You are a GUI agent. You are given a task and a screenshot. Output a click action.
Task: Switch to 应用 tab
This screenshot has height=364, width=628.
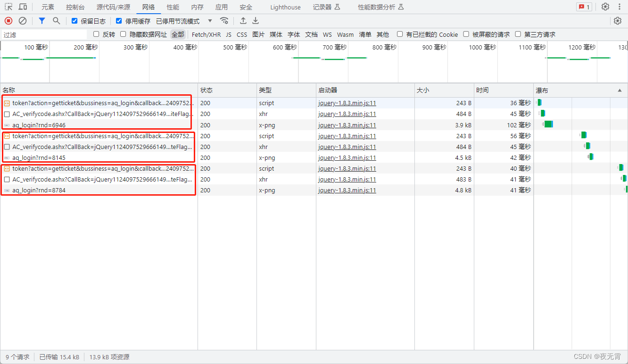click(222, 7)
